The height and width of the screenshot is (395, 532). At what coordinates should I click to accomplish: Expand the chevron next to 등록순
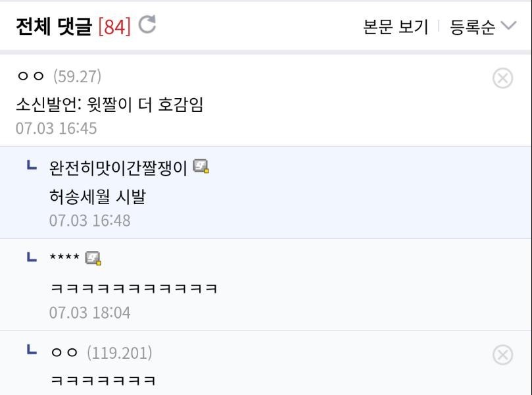[508, 26]
